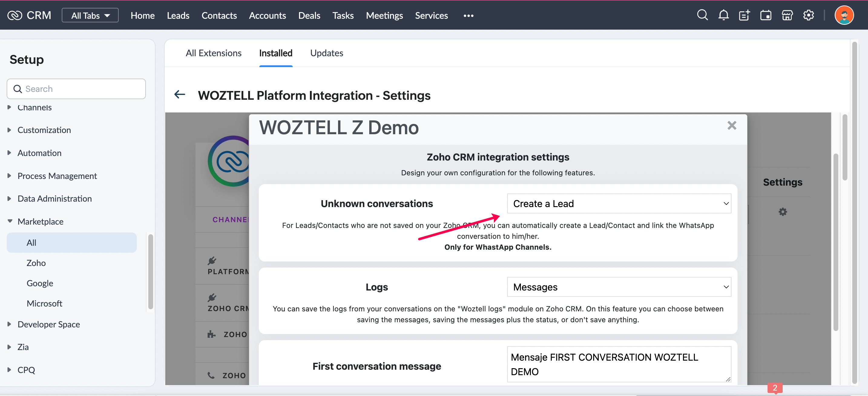Open the notifications bell icon
This screenshot has width=868, height=396.
coord(723,15)
